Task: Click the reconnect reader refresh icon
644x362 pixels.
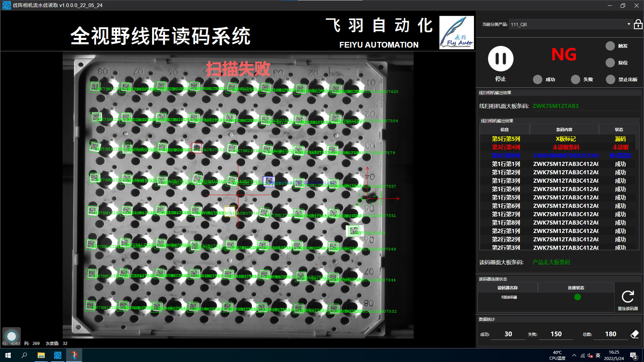Action: pyautogui.click(x=628, y=297)
